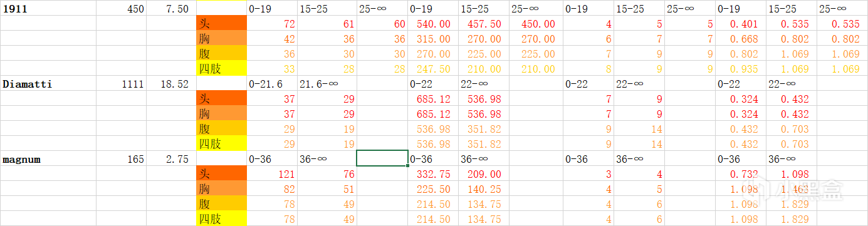Select the 685.12 cell in Diamatti 头 row

[433, 99]
